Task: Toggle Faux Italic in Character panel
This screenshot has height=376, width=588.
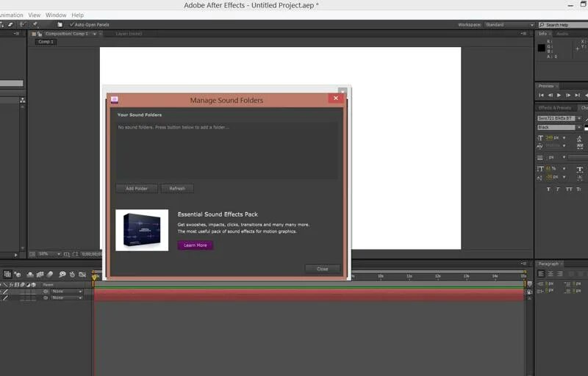Action: coord(558,189)
